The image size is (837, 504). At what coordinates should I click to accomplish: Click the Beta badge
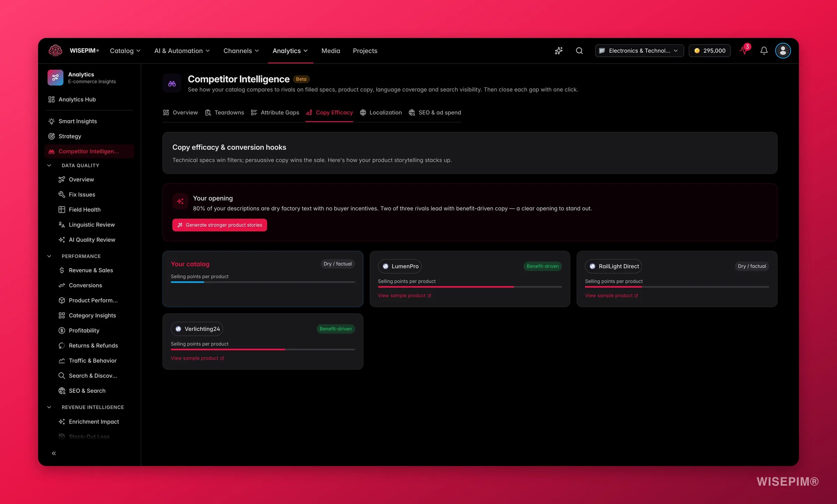click(x=301, y=79)
